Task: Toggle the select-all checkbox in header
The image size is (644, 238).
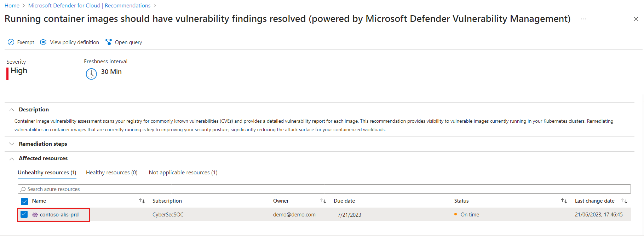Action: coord(24,201)
